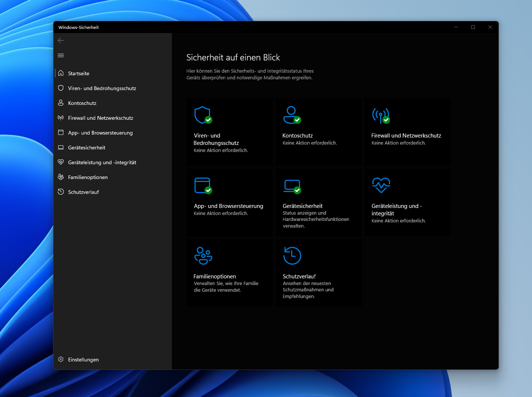
Task: Open Familienoptionen from the sidebar
Action: (x=113, y=177)
